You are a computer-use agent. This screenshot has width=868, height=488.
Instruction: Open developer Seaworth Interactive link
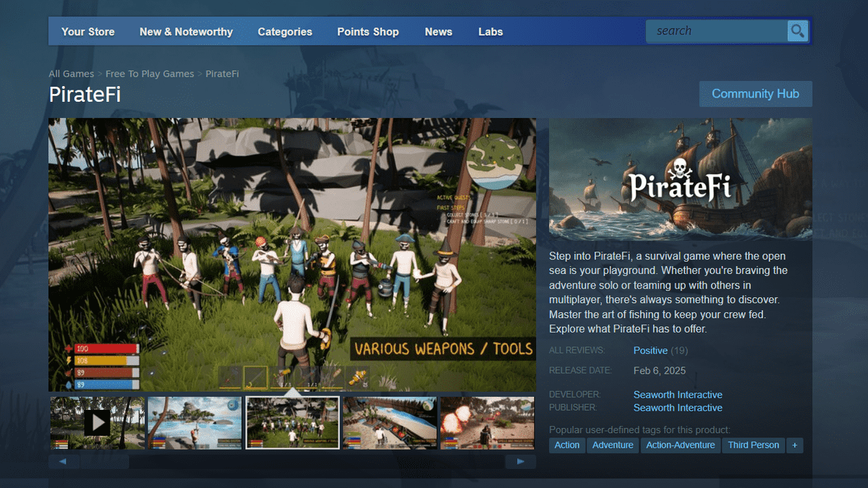(x=678, y=395)
